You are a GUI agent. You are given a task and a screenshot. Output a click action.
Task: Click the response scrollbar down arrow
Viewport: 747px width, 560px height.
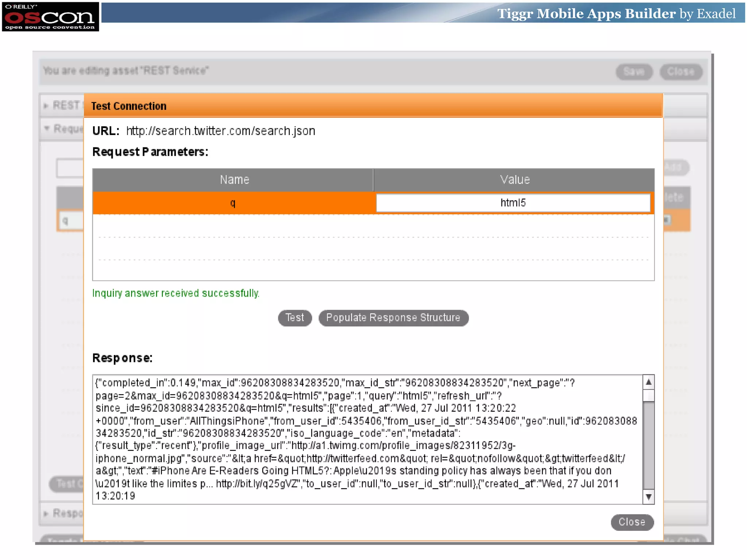click(649, 497)
